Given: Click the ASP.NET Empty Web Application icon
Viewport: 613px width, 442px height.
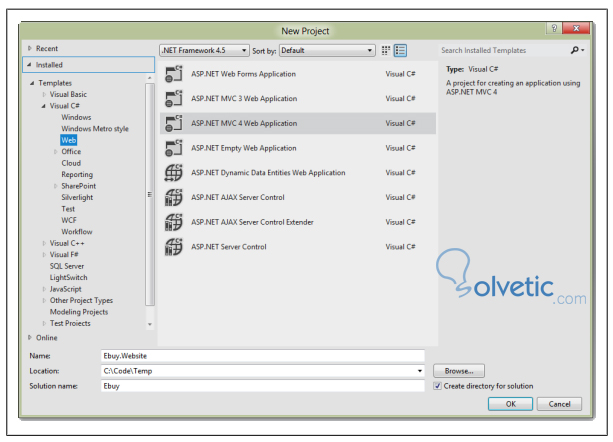Looking at the screenshot, I should point(174,148).
